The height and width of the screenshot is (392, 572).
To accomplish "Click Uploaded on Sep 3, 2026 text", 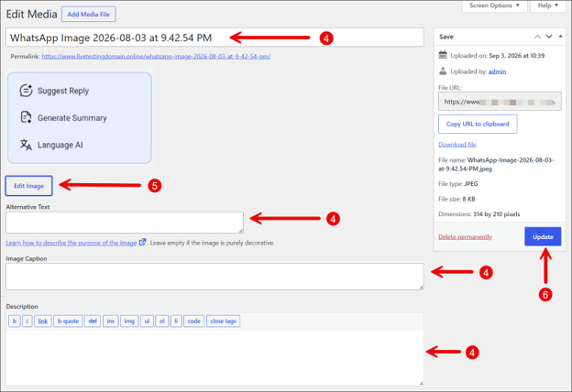I will [x=498, y=56].
